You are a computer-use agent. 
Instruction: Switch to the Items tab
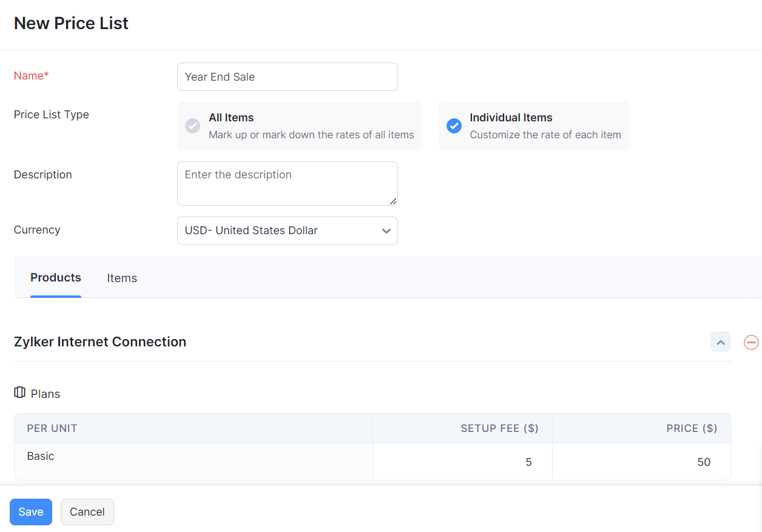tap(121, 278)
